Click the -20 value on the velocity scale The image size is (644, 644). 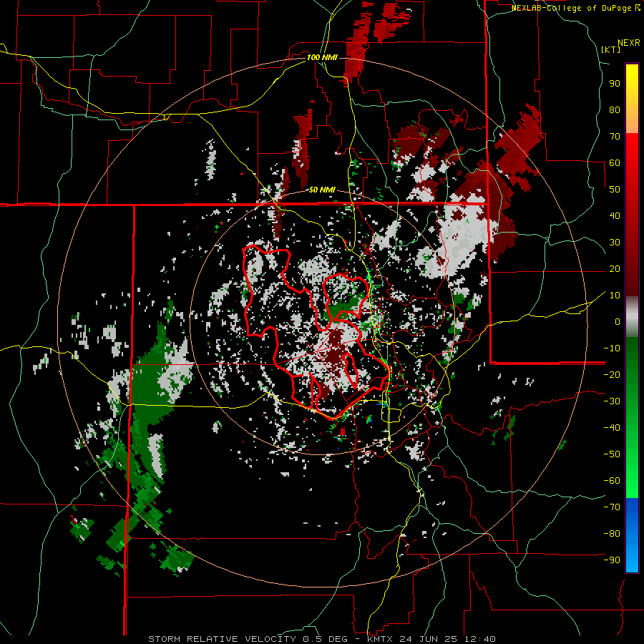(x=612, y=374)
